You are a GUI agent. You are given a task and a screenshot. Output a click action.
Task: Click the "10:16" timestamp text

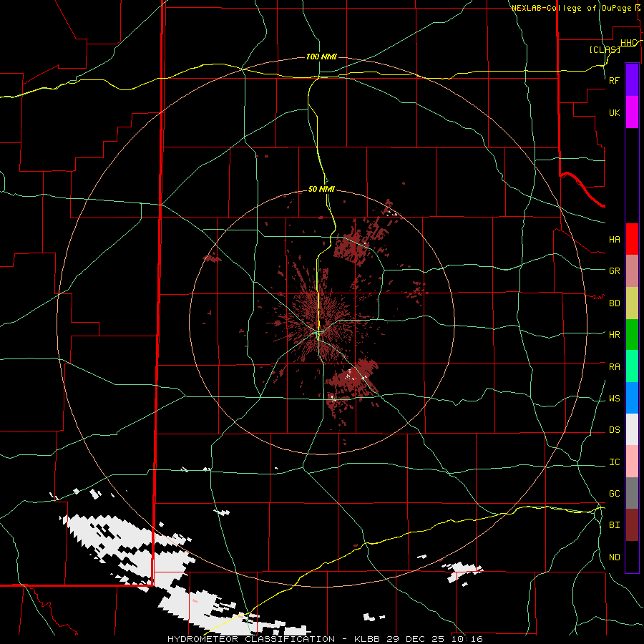coord(467,639)
